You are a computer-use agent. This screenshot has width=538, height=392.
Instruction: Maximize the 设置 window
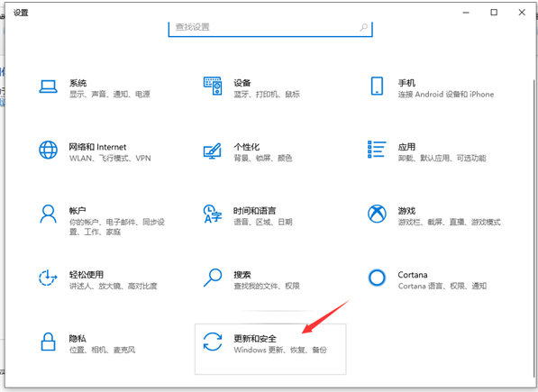[x=494, y=13]
